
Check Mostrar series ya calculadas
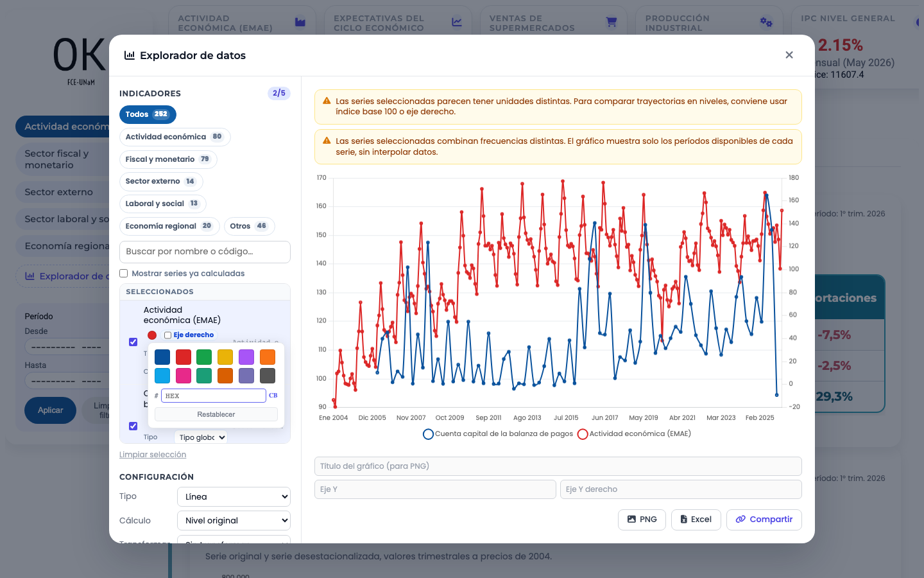[x=124, y=274]
